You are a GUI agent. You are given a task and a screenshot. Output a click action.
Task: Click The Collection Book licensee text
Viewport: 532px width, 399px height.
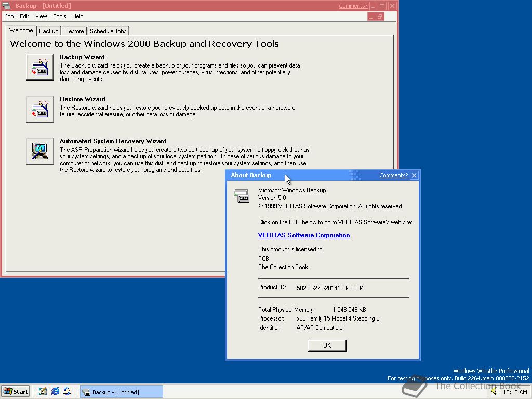pos(283,267)
